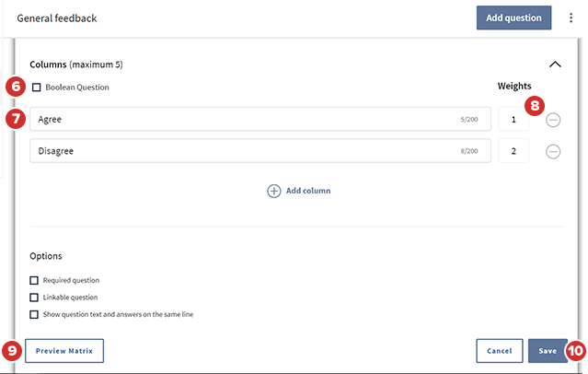The image size is (588, 374).
Task: Remove the Agree column with minus icon
Action: (x=553, y=120)
